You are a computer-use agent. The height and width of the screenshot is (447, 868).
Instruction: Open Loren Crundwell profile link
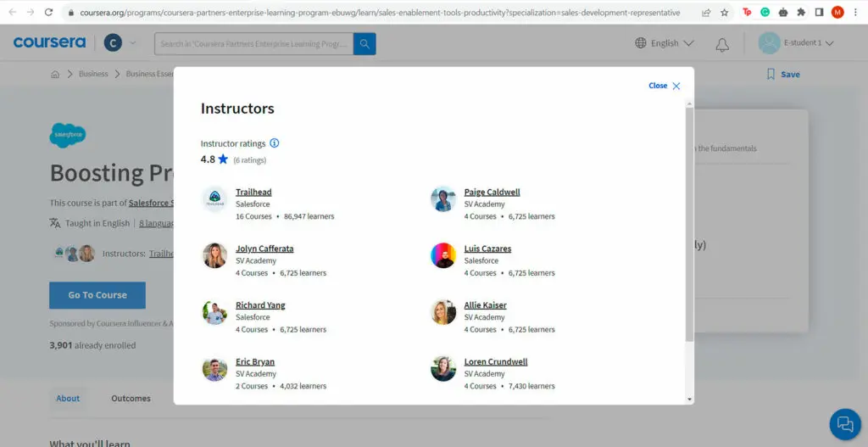(496, 361)
